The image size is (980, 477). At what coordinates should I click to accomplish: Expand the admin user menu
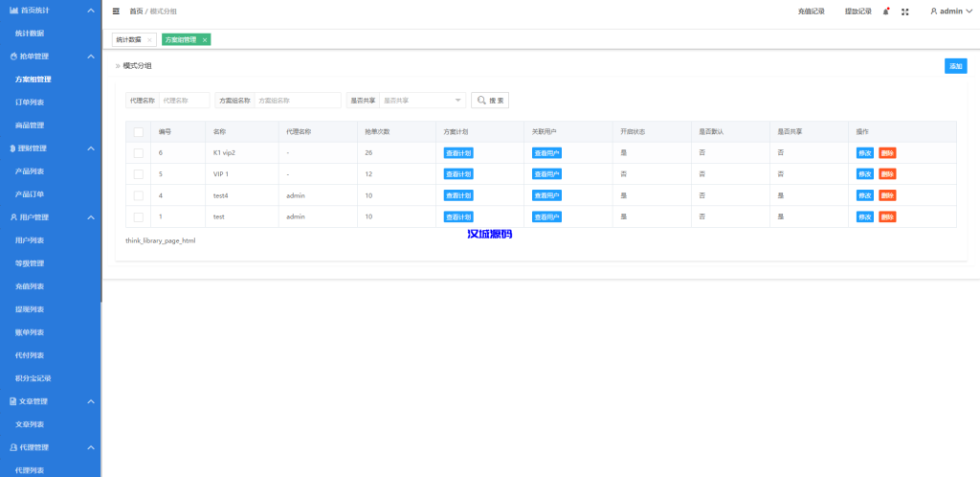(x=950, y=11)
